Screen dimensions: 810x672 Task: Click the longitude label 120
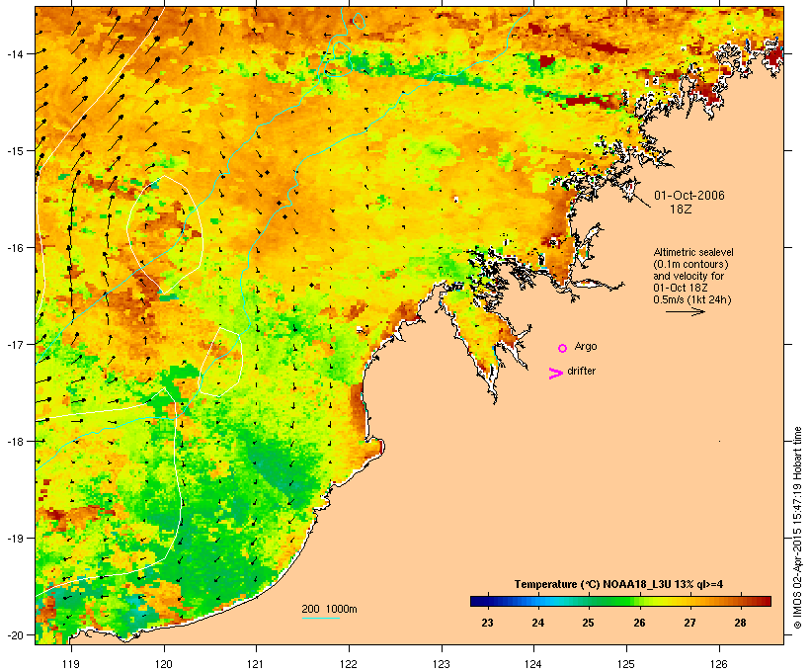[164, 664]
